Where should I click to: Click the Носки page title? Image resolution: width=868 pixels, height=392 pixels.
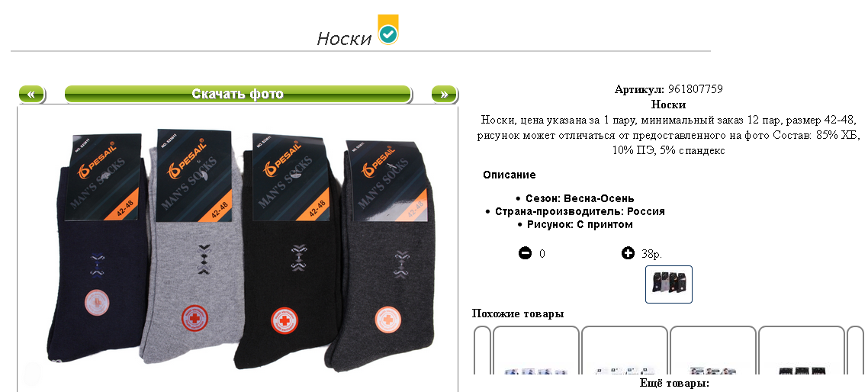pos(344,39)
